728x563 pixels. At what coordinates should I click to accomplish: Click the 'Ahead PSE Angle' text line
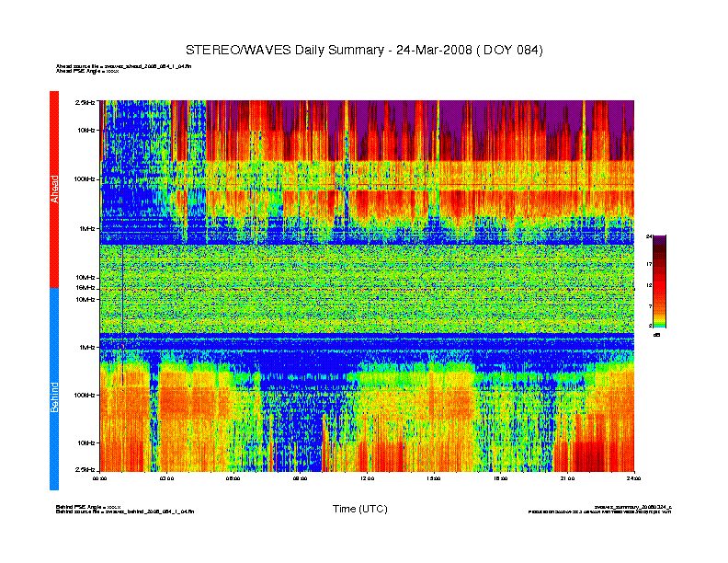pyautogui.click(x=87, y=71)
